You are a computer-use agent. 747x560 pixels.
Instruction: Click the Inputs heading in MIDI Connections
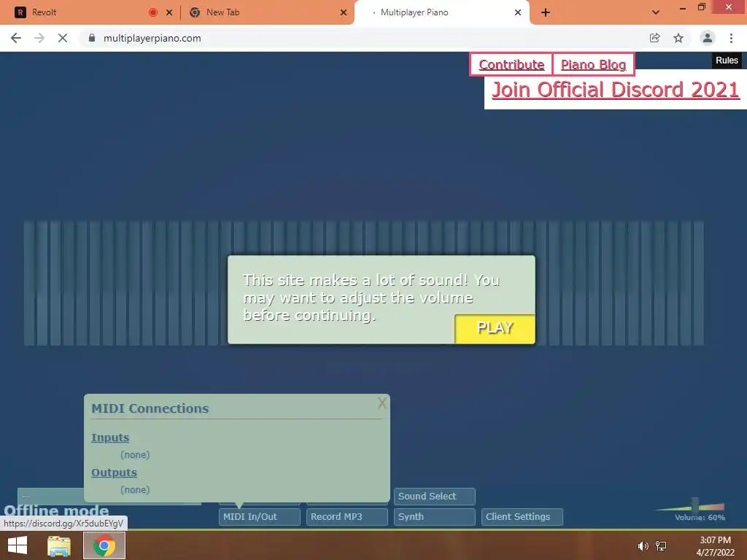[110, 437]
